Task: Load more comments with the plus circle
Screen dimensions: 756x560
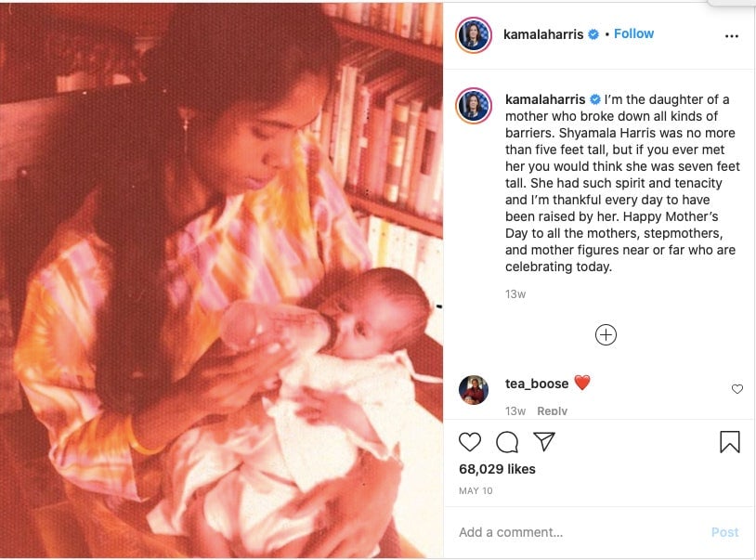Action: [x=606, y=335]
